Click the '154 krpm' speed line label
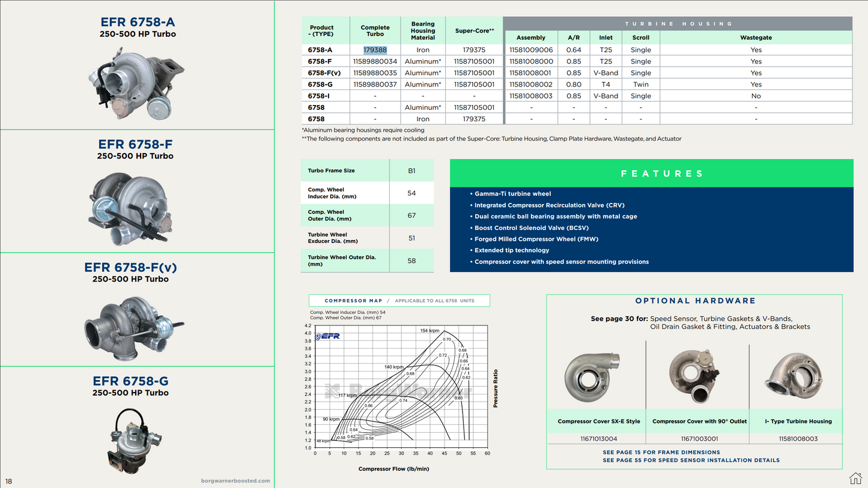This screenshot has height=488, width=868. click(x=429, y=331)
